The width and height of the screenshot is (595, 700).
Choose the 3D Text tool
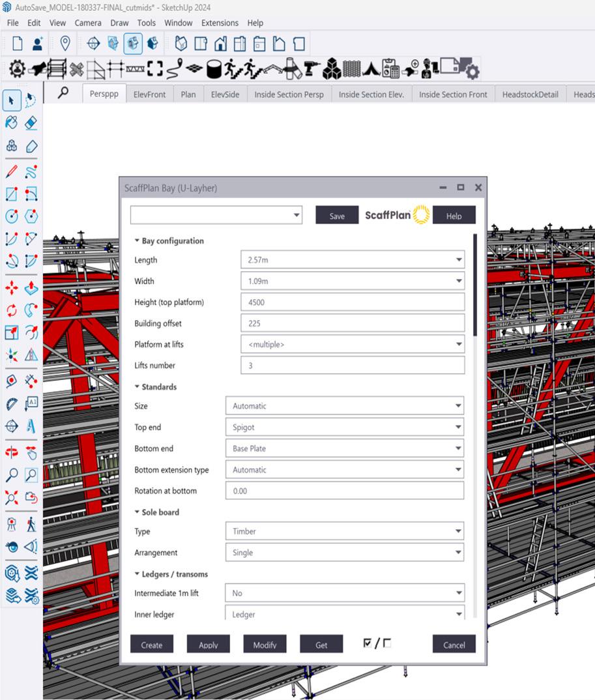click(x=31, y=426)
